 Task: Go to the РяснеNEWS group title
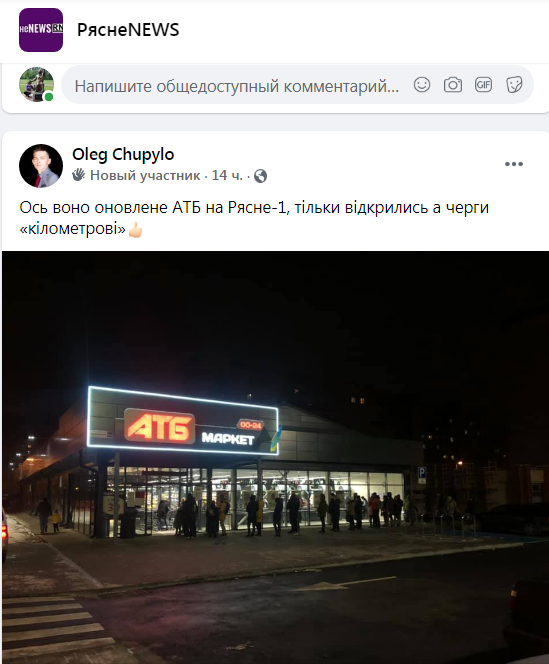point(128,30)
